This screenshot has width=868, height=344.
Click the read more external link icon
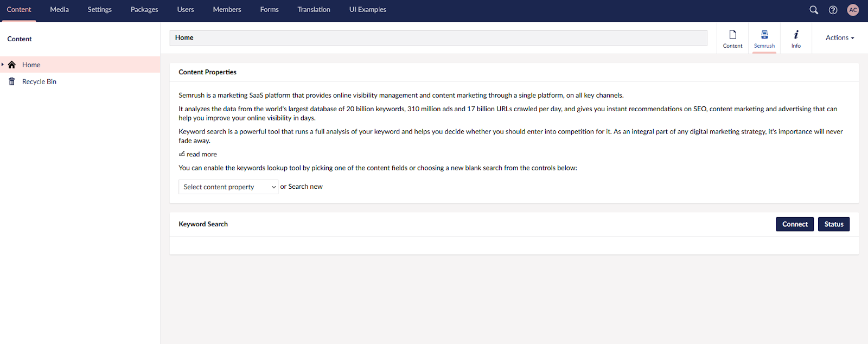[x=182, y=154]
